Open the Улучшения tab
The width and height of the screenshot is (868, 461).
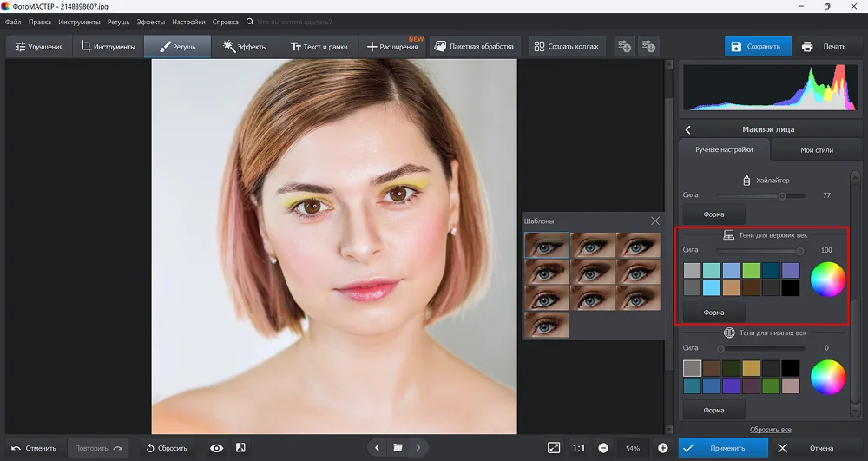pyautogui.click(x=39, y=47)
